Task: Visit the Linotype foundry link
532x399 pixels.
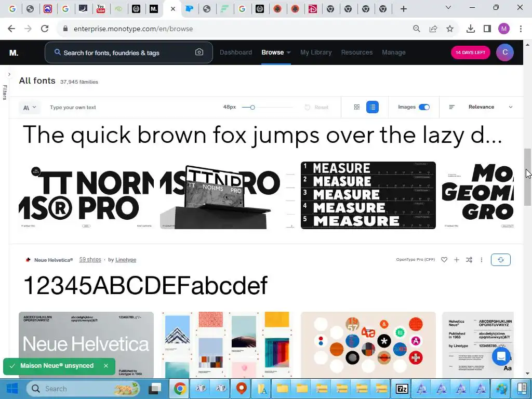Action: click(x=126, y=260)
